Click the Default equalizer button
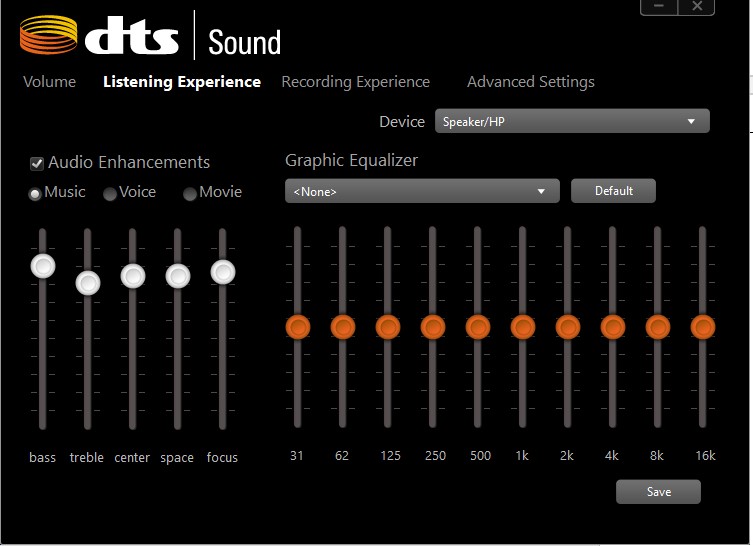753x546 pixels. [x=613, y=191]
